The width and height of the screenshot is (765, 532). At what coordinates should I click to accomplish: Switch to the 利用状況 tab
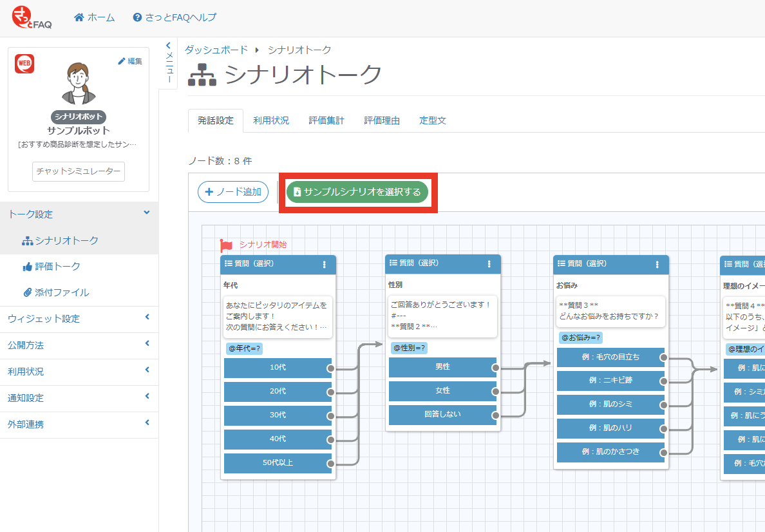pyautogui.click(x=270, y=120)
